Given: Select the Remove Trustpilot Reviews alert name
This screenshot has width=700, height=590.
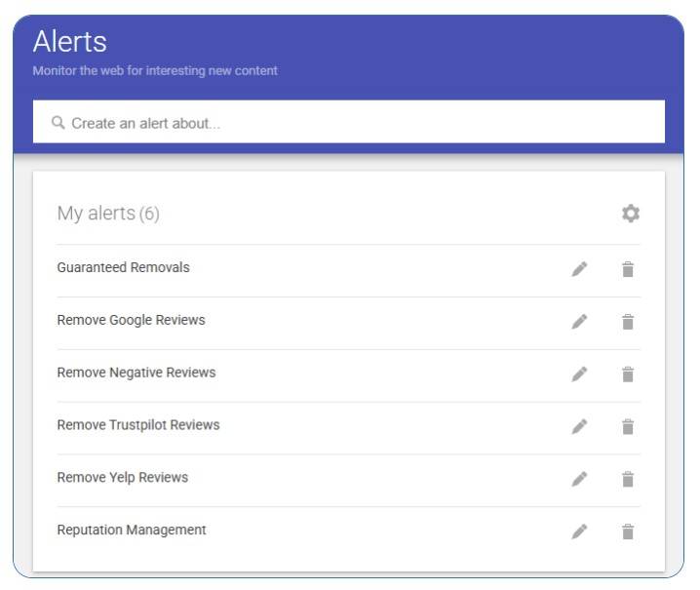Looking at the screenshot, I should 138,425.
